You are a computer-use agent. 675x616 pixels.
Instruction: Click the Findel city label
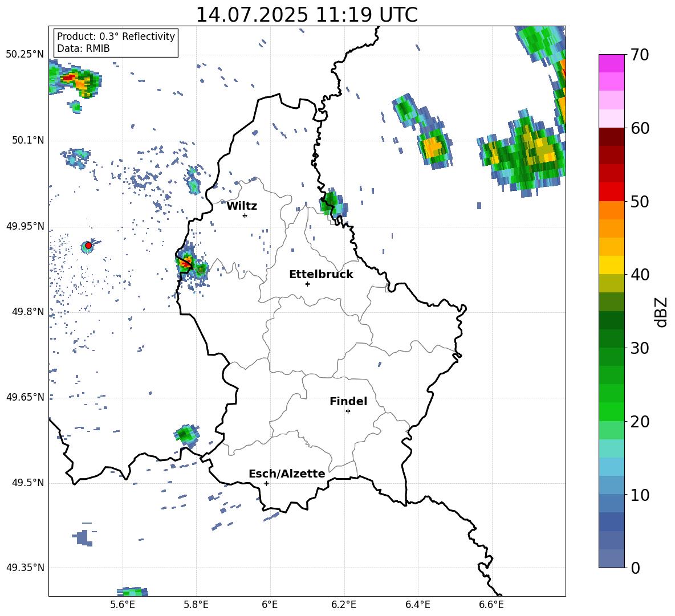pyautogui.click(x=348, y=401)
